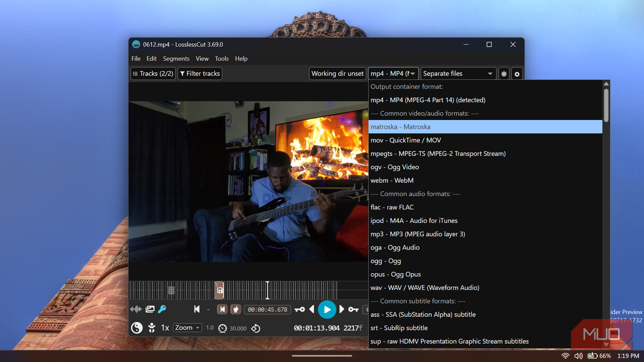Click the format list scrollbar thumb
This screenshot has width=644, height=362.
606,105
